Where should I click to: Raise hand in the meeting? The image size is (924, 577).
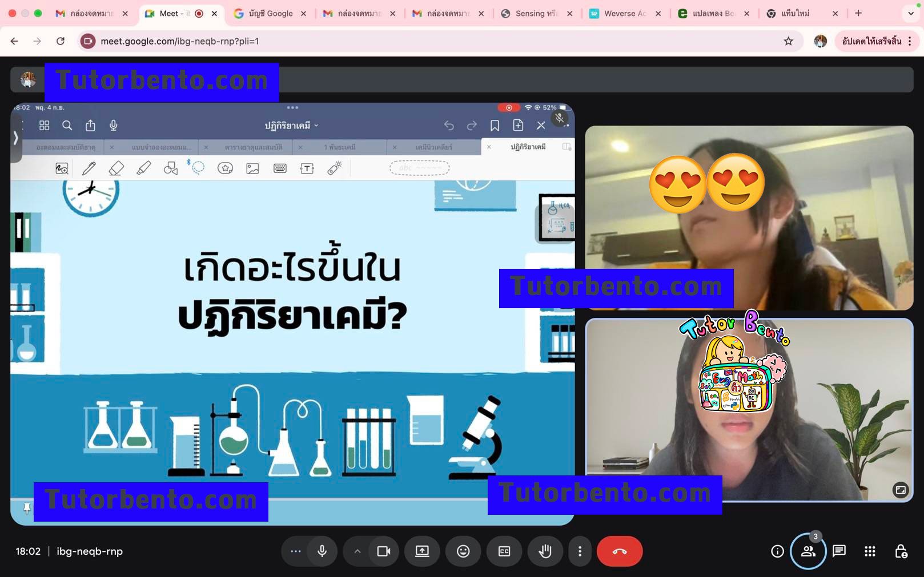545,551
